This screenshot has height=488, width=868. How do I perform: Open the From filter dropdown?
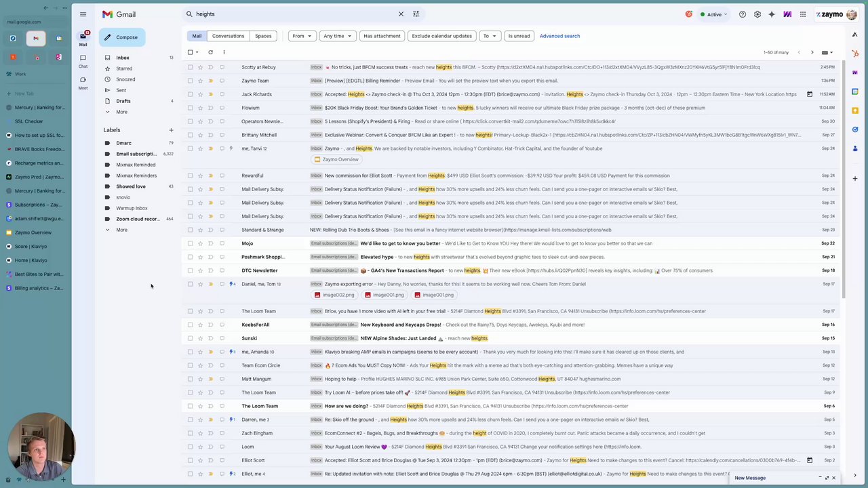[302, 36]
